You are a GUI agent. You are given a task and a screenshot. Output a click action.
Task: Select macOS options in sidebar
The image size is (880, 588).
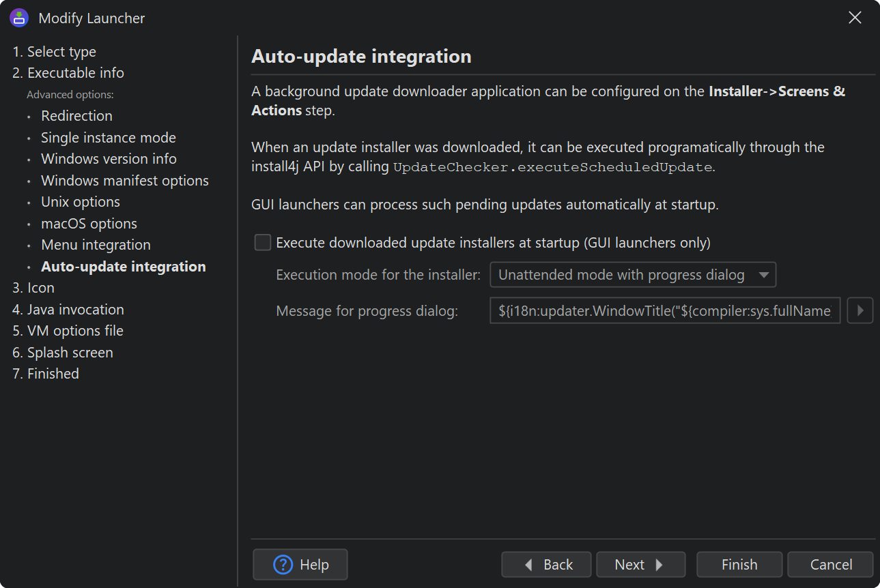point(89,224)
